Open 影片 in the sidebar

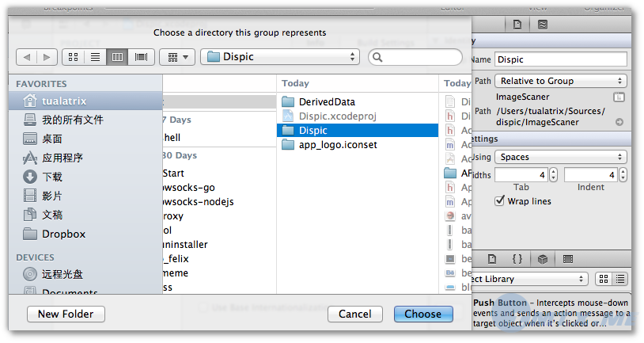click(x=85, y=196)
